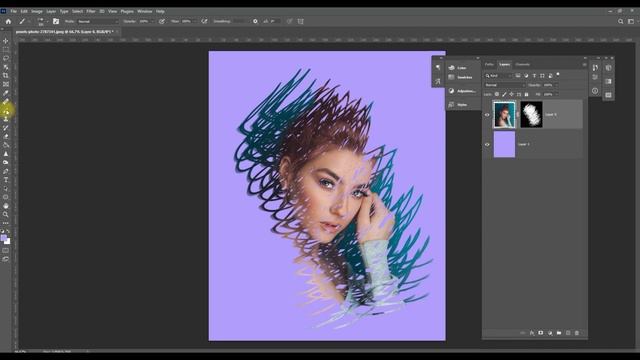This screenshot has width=640, height=360.
Task: Select the Hand tool
Action: coord(6,206)
